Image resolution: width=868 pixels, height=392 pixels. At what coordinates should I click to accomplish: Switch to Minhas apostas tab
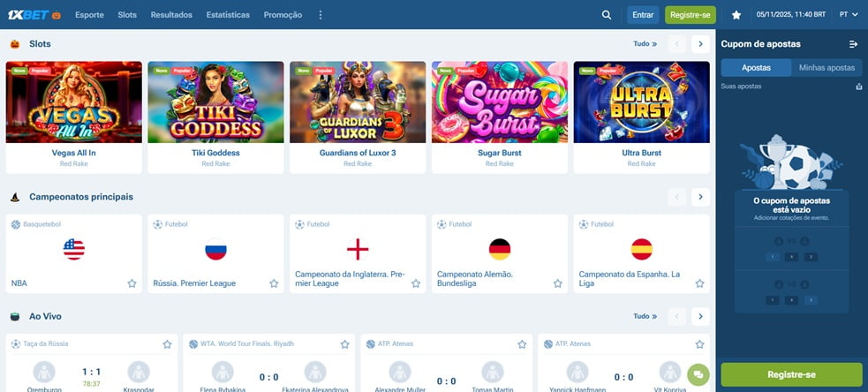click(x=826, y=67)
